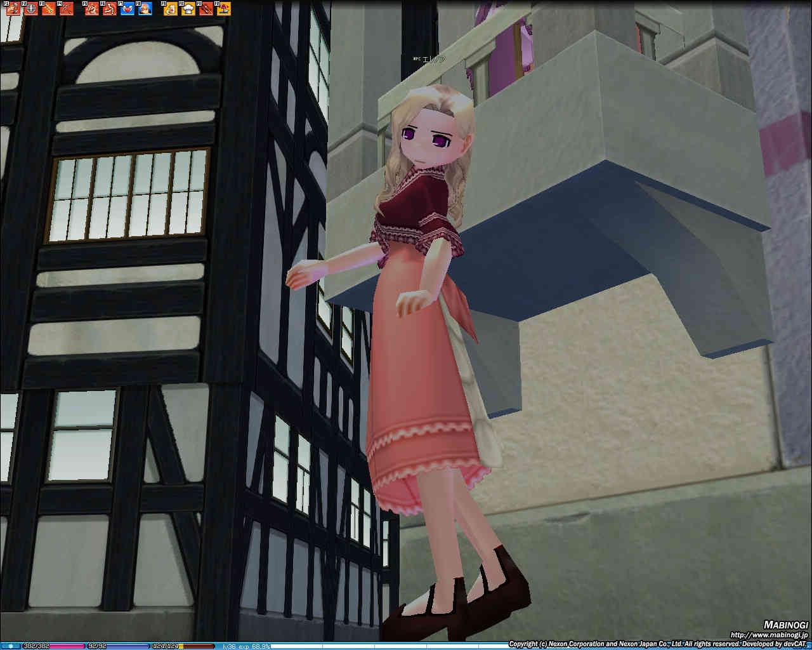Open the main menu button at bottom-left
812x650 pixels.
point(11,646)
